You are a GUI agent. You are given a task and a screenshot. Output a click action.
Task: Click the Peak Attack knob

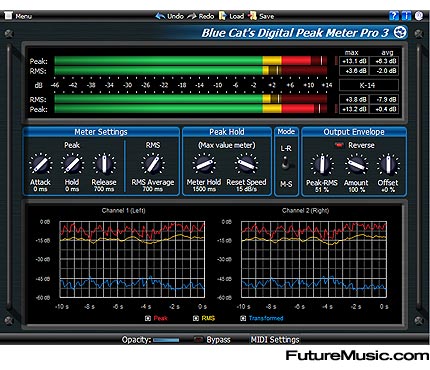[x=40, y=164]
